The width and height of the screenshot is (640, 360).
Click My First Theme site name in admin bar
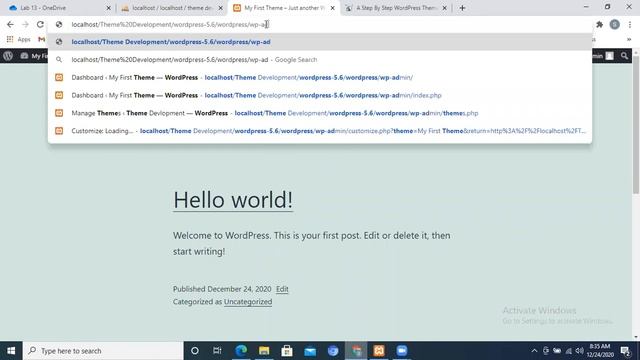[34, 56]
